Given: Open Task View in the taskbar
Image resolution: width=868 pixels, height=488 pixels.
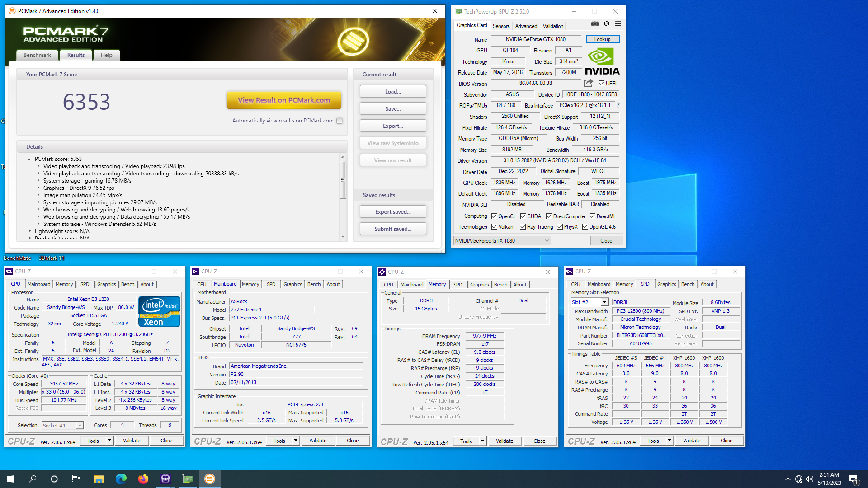Looking at the screenshot, I should coord(76,479).
